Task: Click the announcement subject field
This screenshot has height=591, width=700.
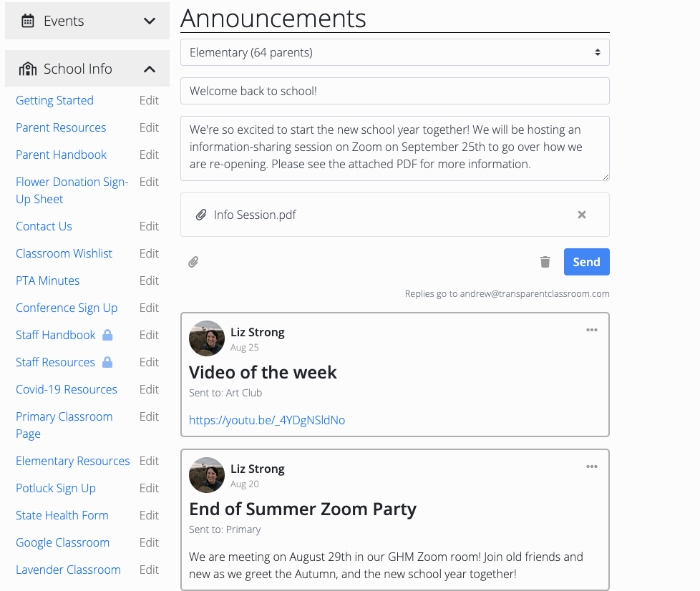Action: pos(395,91)
